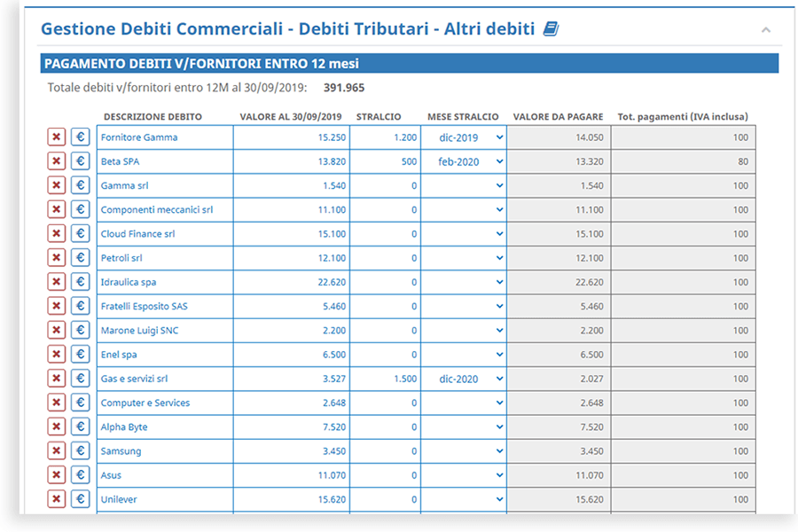Viewport: 798px width, 532px height.
Task: Open mese stralcio dropdown for Enel spa
Action: [x=464, y=355]
